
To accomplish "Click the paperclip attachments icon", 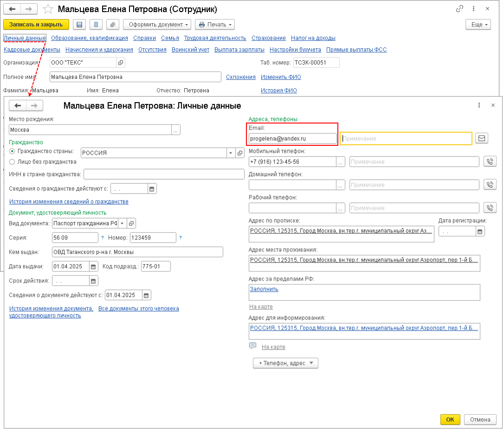I will [x=113, y=25].
